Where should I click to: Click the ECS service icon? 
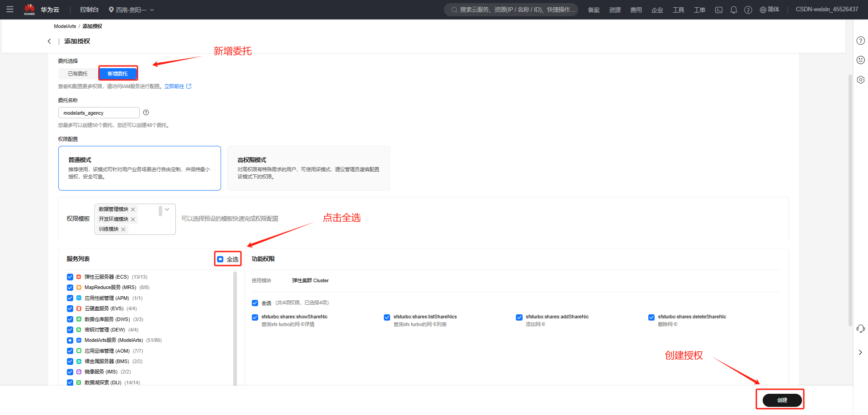click(79, 277)
